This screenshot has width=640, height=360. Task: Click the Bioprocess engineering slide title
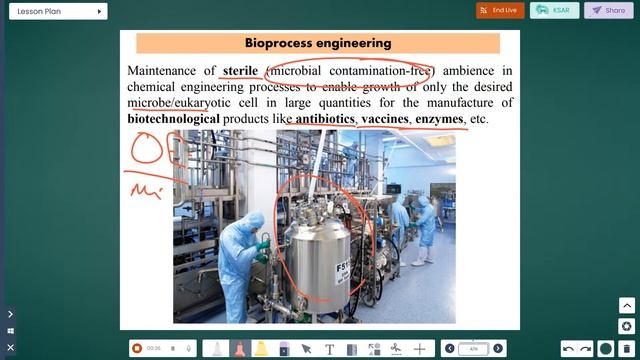pyautogui.click(x=318, y=43)
